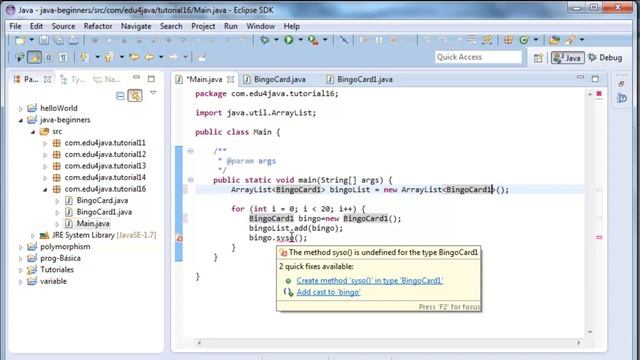Click the Open Type icon in toolbar
640x360 pixels.
pos(554,40)
